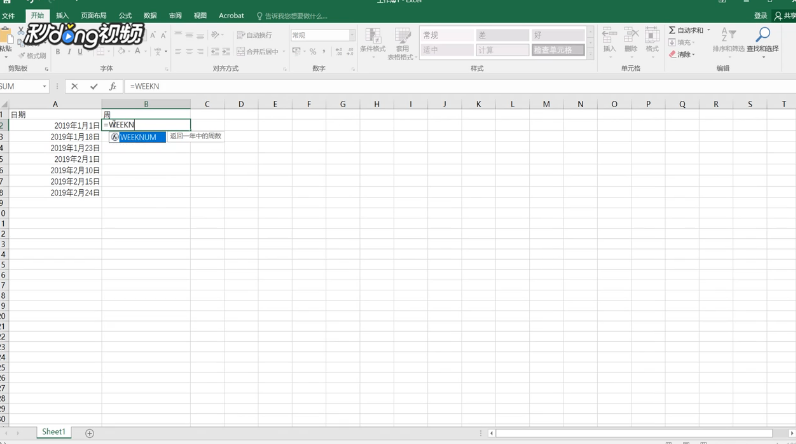Image resolution: width=796 pixels, height=444 pixels.
Task: Open Conditional Formatting (条件格式)
Action: (373, 43)
